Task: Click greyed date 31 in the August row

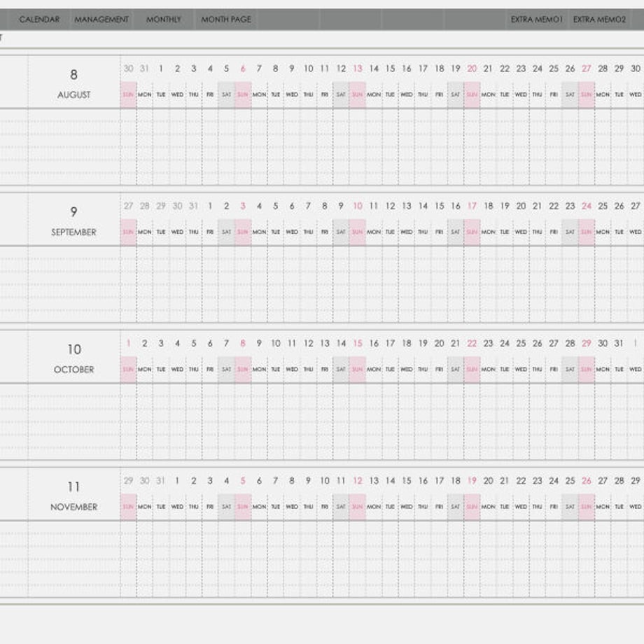Action: [145, 69]
